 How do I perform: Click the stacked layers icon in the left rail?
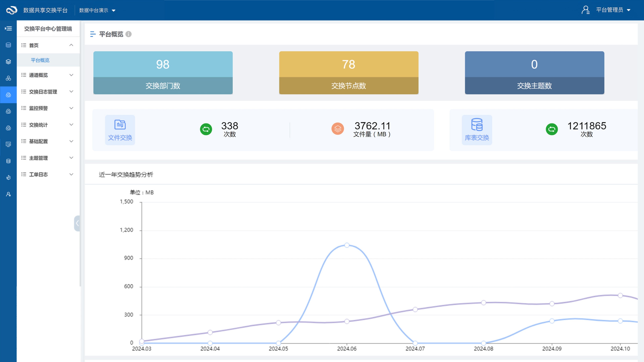(x=8, y=62)
